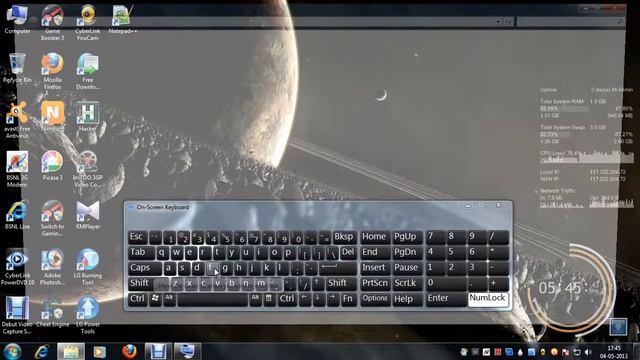Image resolution: width=640 pixels, height=360 pixels.
Task: Switch to Firefox on the taskbar
Action: pyautogui.click(x=129, y=351)
